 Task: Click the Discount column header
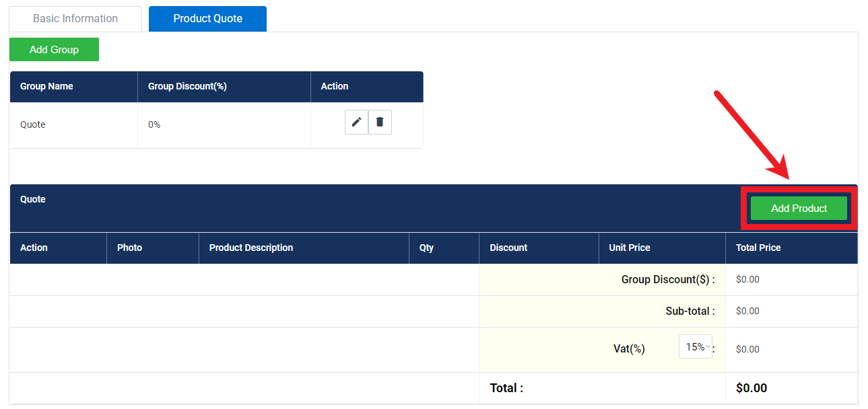pyautogui.click(x=508, y=248)
